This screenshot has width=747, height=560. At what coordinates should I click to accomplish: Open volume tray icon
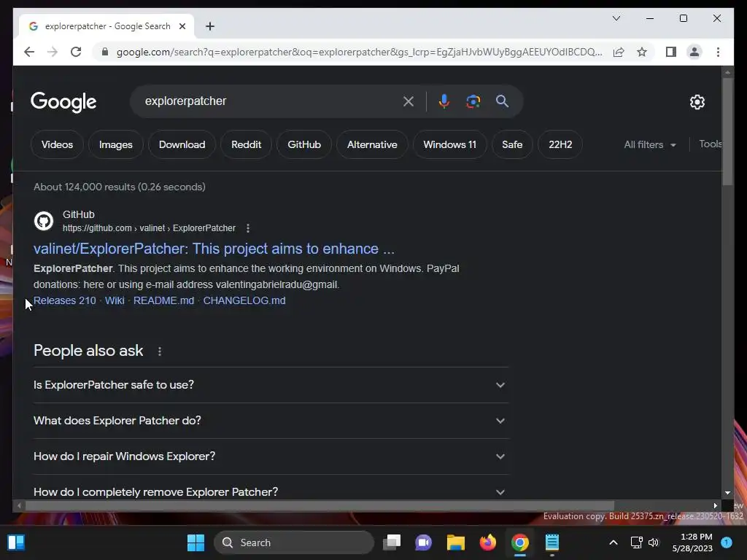[654, 542]
